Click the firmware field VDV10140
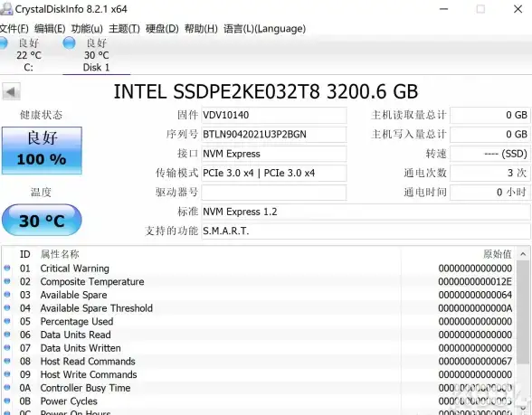 pyautogui.click(x=274, y=116)
